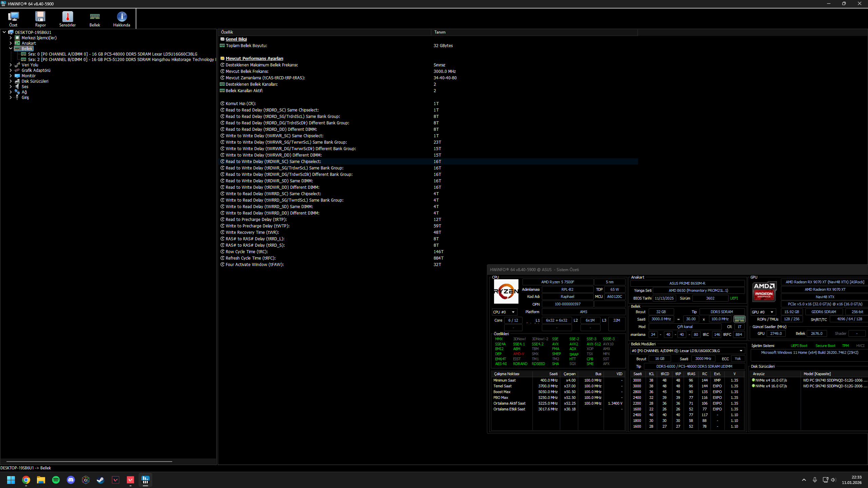Select Grafik Adaptörü in the device tree
Viewport: 868px width, 488px height.
point(36,70)
